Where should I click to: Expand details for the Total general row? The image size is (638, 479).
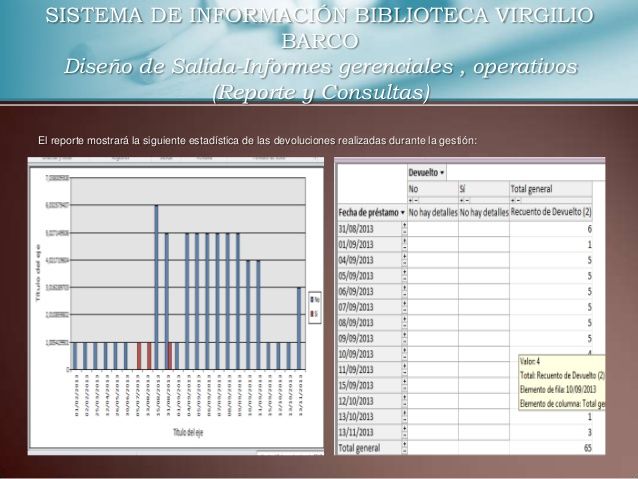click(404, 444)
